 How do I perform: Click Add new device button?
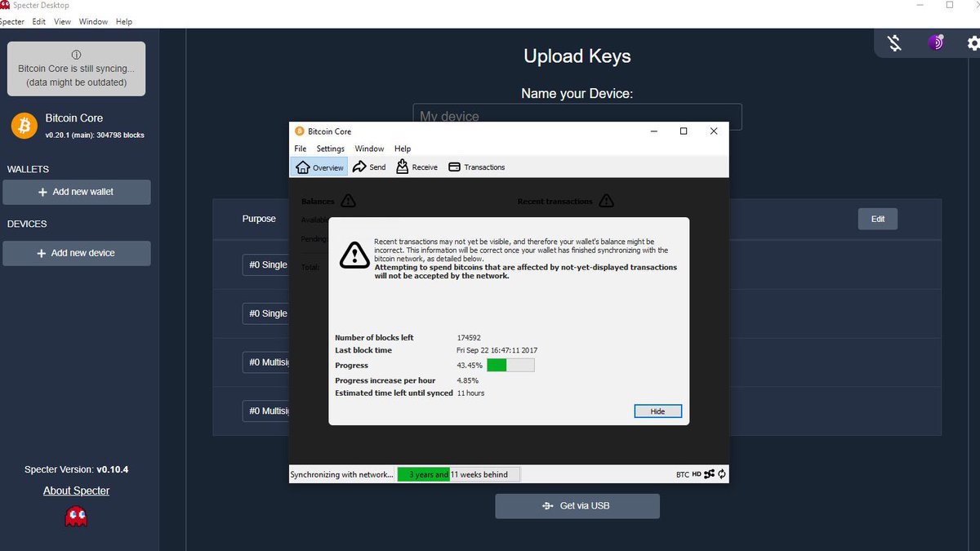pyautogui.click(x=77, y=253)
